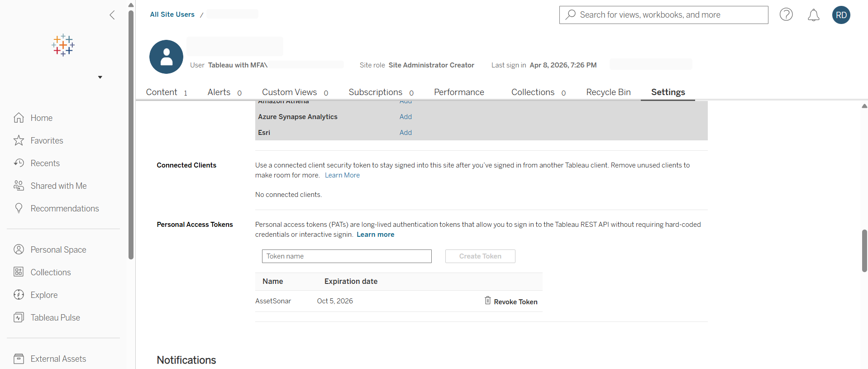The height and width of the screenshot is (369, 868).
Task: Add Esri saved credentials
Action: (405, 133)
